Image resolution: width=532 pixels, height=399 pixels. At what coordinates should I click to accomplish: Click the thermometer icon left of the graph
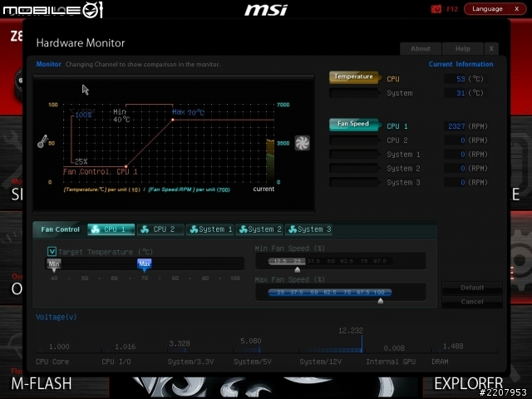42,141
